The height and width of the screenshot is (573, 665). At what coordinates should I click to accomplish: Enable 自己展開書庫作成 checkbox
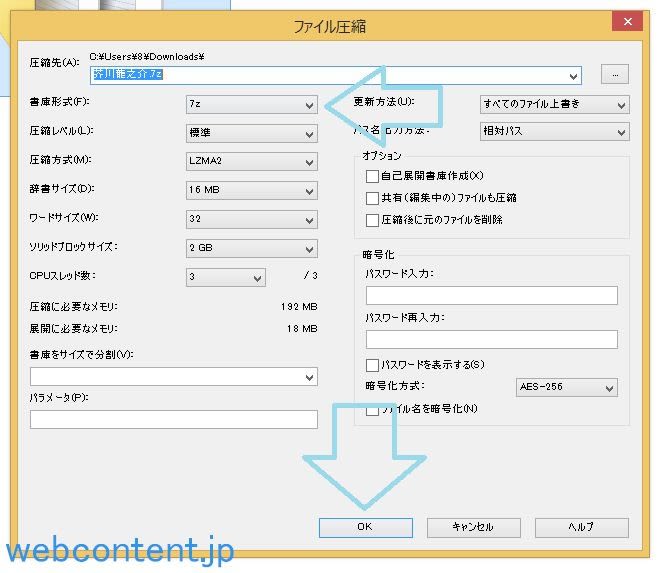[x=373, y=176]
